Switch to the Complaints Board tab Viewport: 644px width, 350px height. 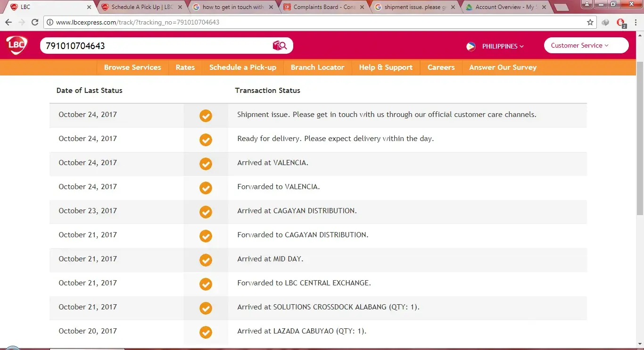click(323, 7)
